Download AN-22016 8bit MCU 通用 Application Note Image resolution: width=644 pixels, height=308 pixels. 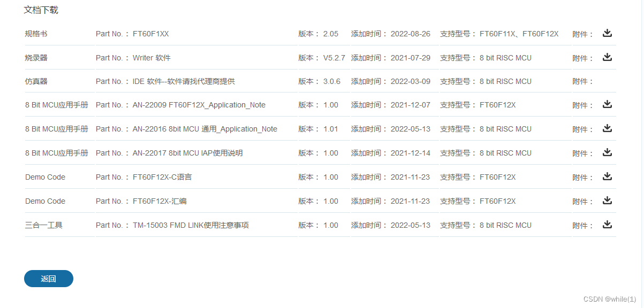607,128
